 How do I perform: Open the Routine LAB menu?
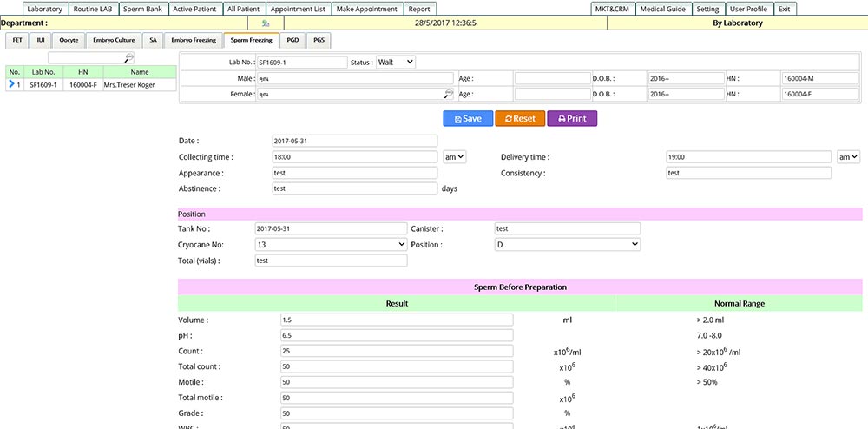pyautogui.click(x=93, y=9)
